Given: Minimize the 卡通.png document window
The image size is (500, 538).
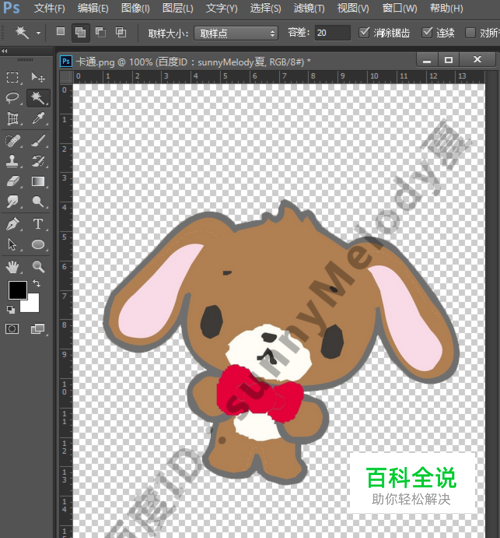Looking at the screenshot, I should click(427, 60).
